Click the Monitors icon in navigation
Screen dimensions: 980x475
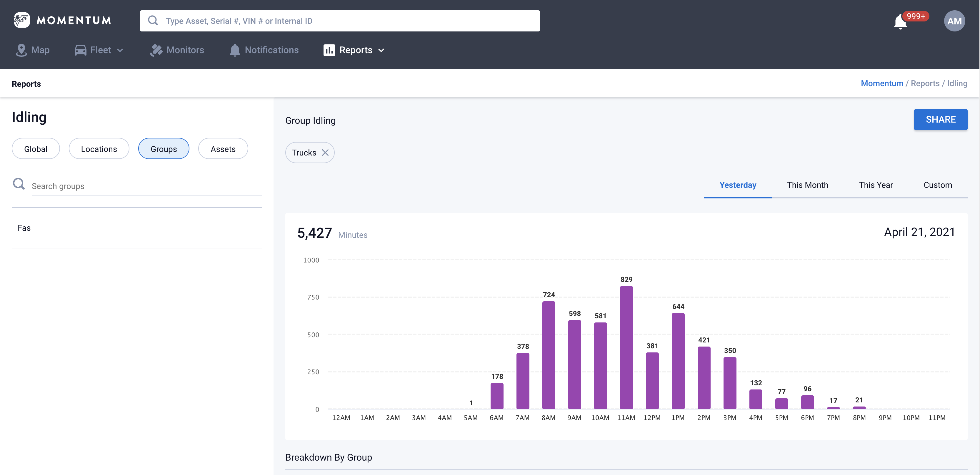point(156,50)
